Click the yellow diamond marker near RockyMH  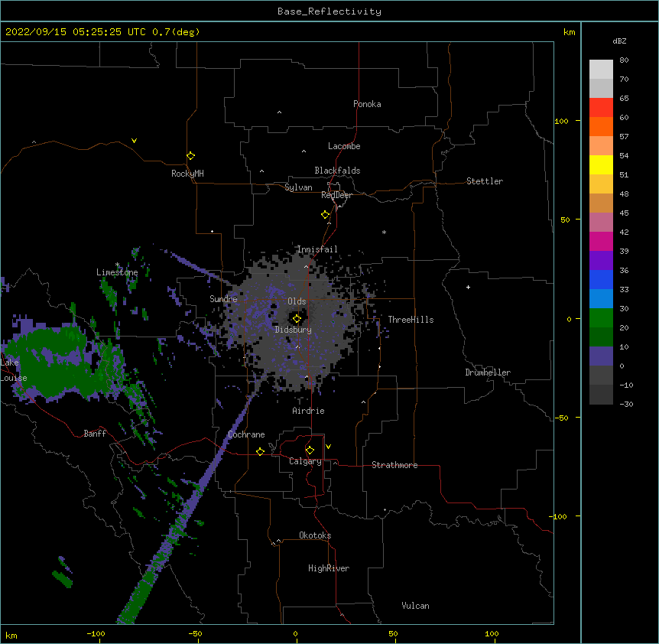point(190,156)
